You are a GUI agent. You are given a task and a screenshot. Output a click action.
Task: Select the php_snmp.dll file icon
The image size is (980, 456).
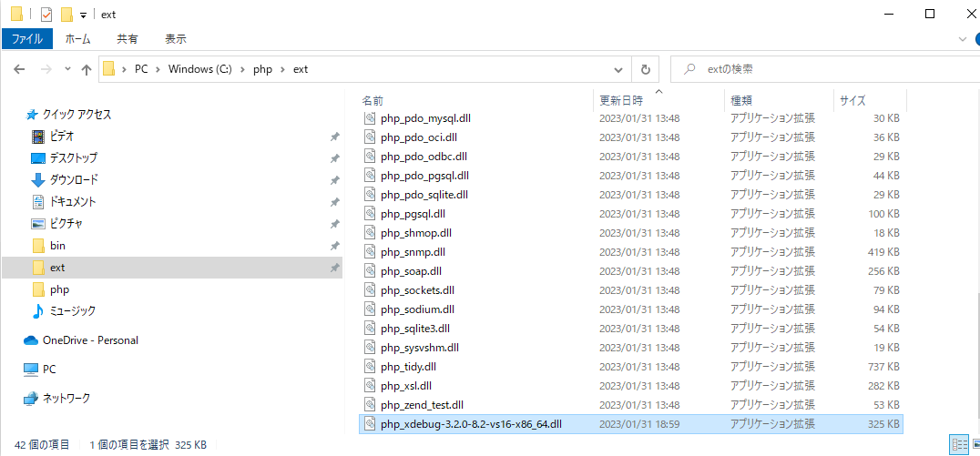click(370, 252)
